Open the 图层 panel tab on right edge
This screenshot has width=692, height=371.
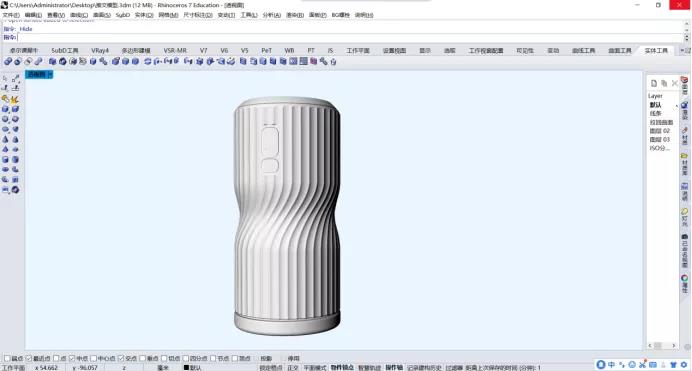coord(684,85)
